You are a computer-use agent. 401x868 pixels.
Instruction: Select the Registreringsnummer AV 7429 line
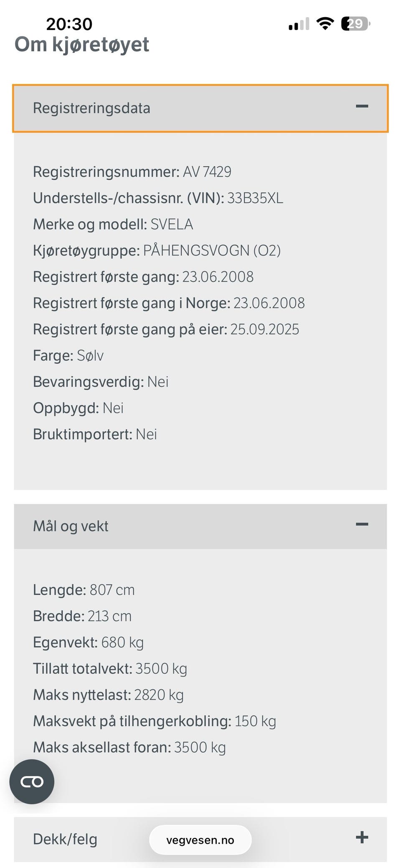(132, 172)
